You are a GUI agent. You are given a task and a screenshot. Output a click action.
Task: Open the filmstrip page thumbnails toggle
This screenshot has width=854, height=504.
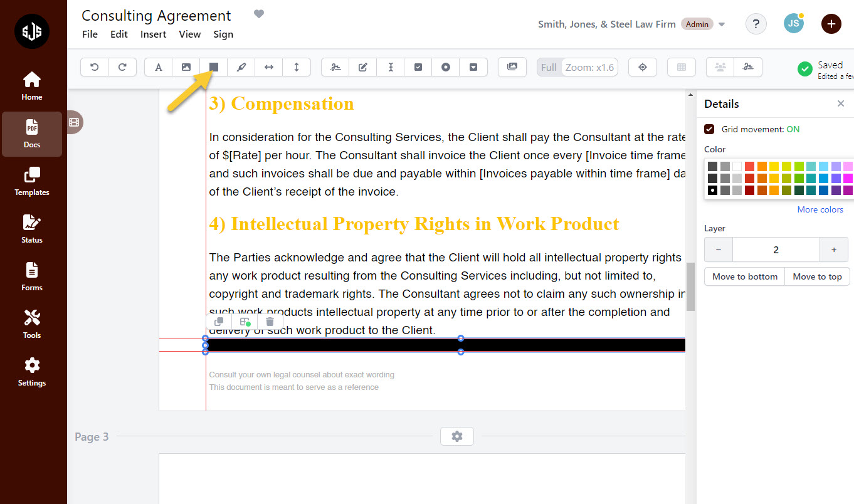[74, 122]
